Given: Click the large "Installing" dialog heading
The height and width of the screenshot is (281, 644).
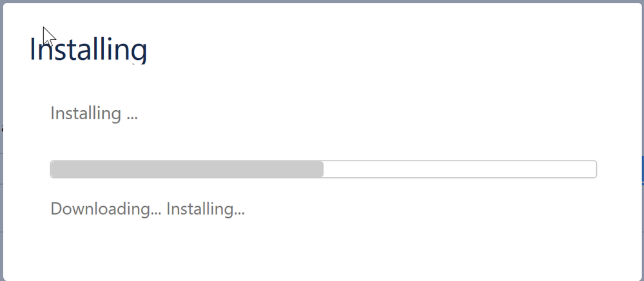Looking at the screenshot, I should (88, 49).
